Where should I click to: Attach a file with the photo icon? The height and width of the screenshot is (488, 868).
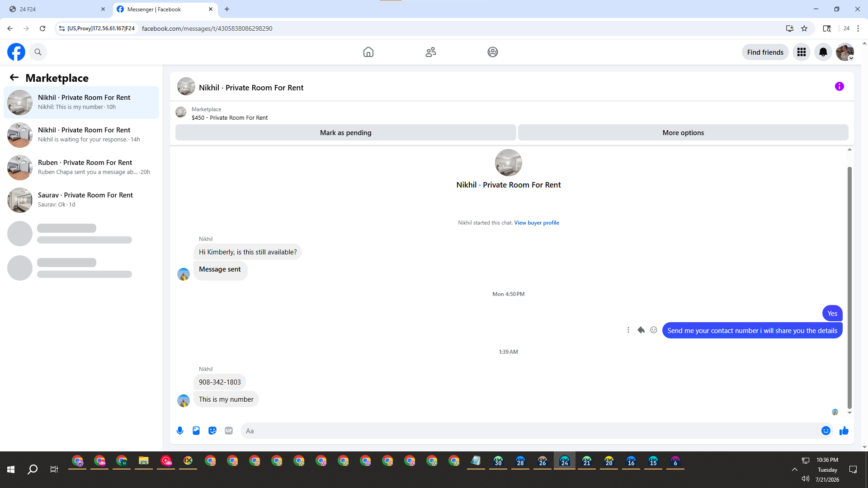pyautogui.click(x=196, y=431)
